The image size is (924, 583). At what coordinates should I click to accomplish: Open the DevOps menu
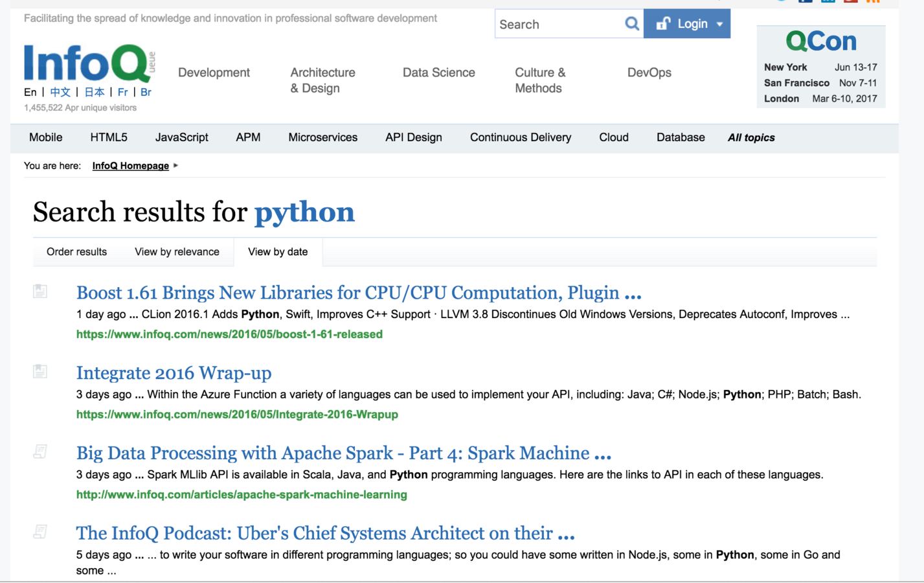tap(649, 73)
